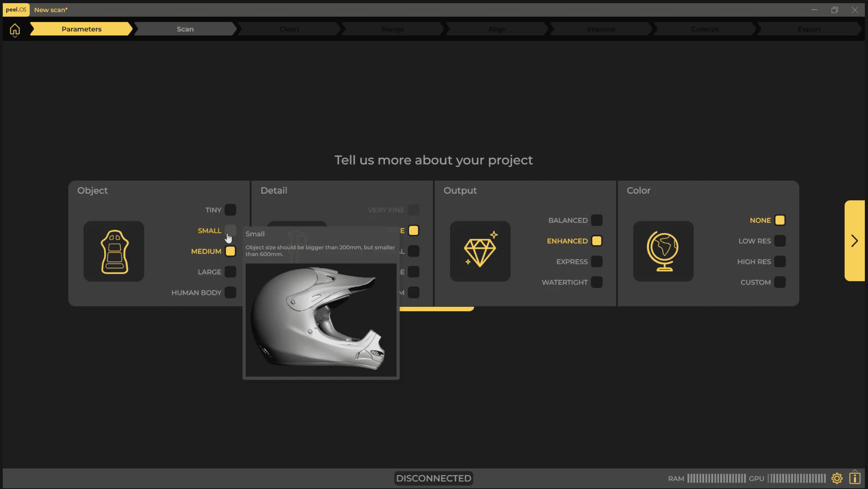Click the car seat Object icon

pyautogui.click(x=114, y=251)
